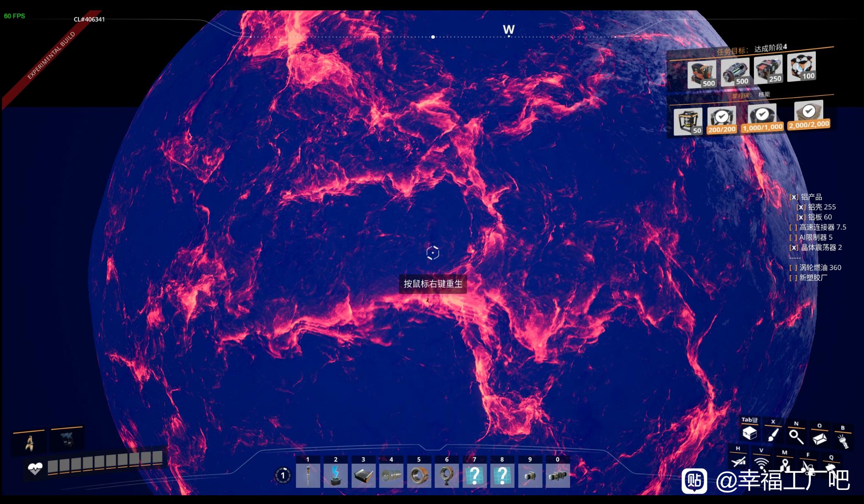Click the hotbar number 1 cycle dial

(x=283, y=475)
